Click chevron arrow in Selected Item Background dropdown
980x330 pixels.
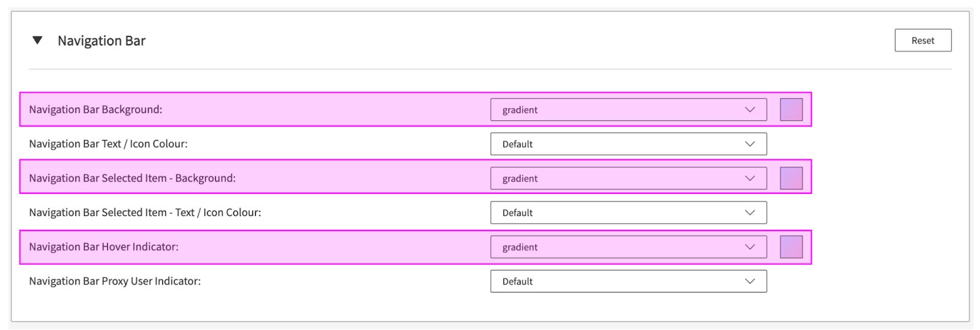pos(750,178)
